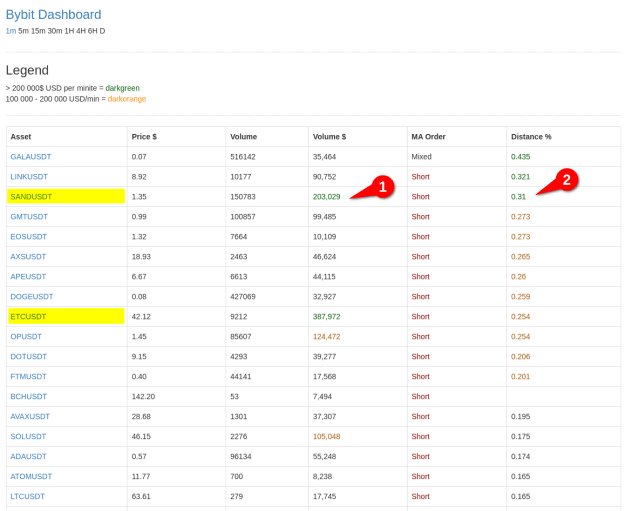Open the GMTUSDT asset link
625x511 pixels.
29,216
